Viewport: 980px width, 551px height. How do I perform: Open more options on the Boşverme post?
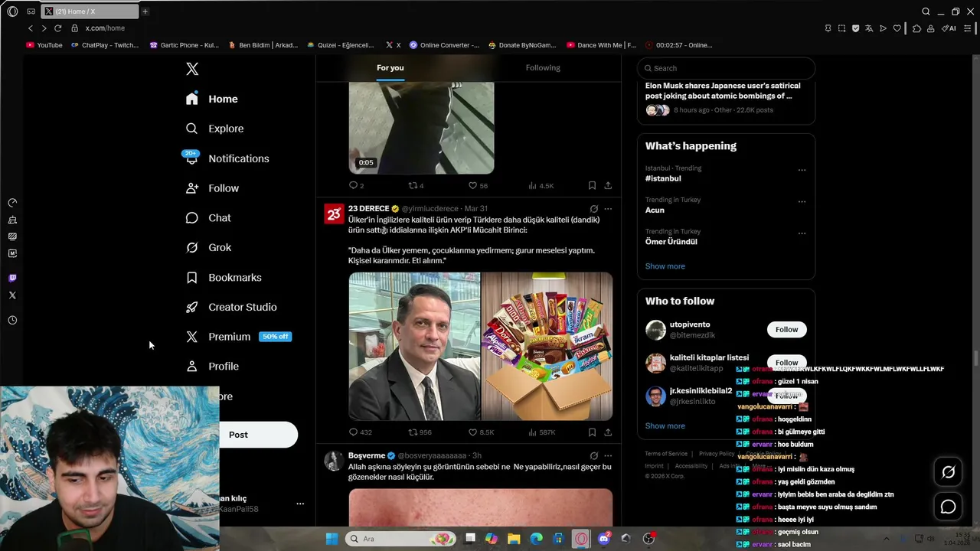click(x=608, y=456)
